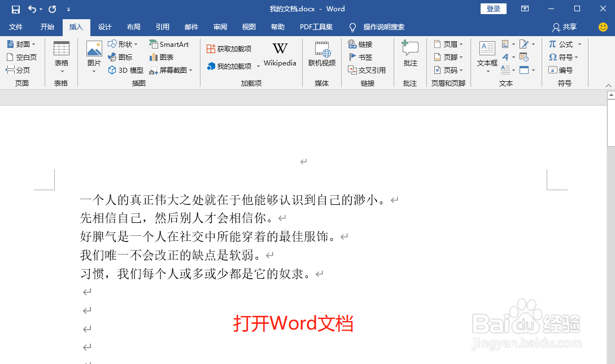The image size is (615, 364).
Task: Click the Drop Cap icon
Action: tap(505, 70)
